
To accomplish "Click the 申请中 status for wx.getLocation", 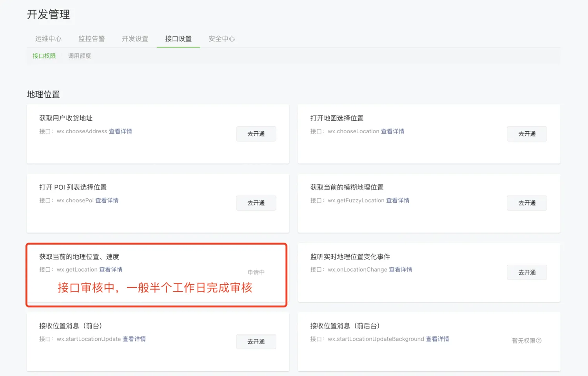I will pos(256,272).
